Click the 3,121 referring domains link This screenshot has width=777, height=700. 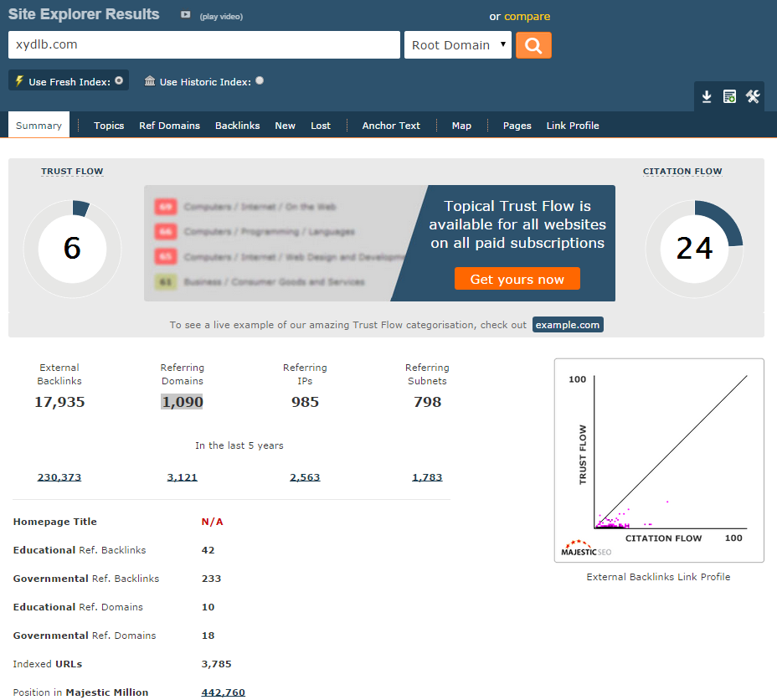tap(182, 477)
